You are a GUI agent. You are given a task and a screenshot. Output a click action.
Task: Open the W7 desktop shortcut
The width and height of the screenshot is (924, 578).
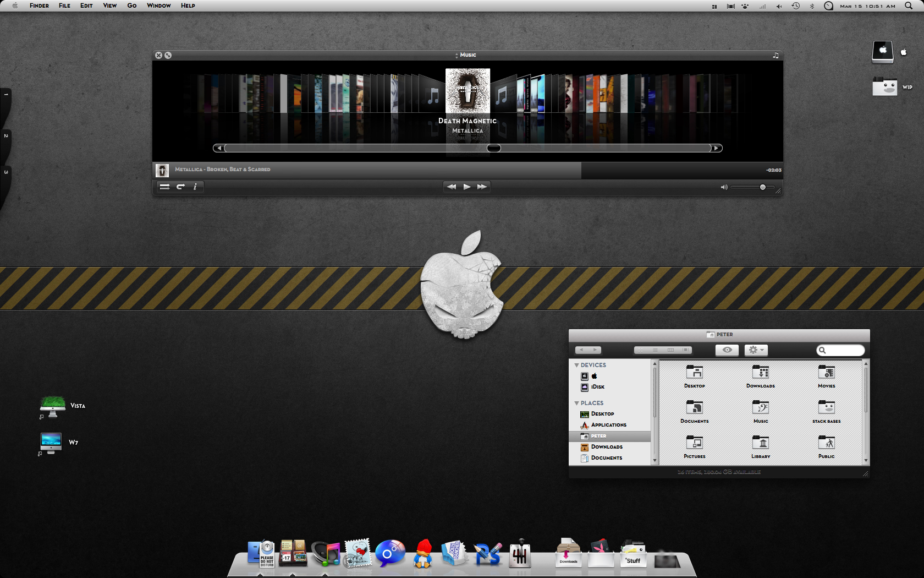click(51, 443)
